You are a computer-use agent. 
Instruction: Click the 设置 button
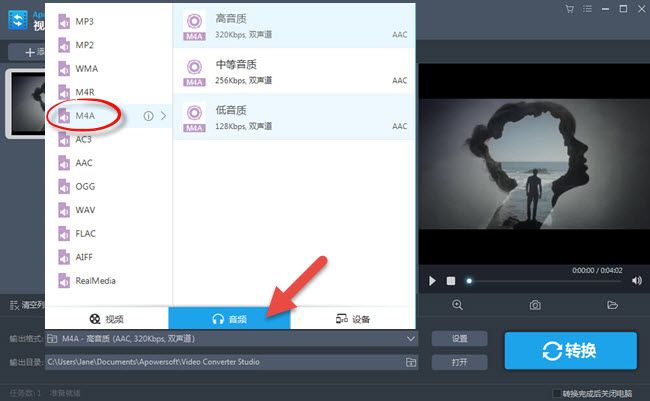pyautogui.click(x=459, y=339)
